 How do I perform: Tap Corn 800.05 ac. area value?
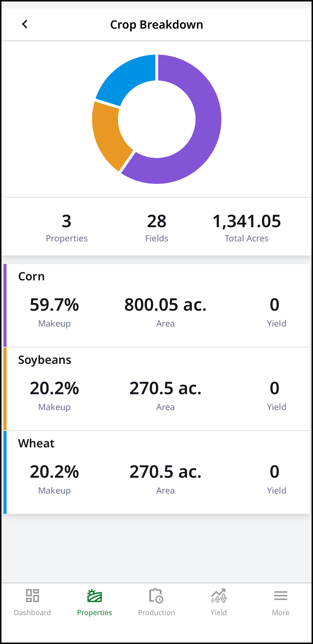165,305
